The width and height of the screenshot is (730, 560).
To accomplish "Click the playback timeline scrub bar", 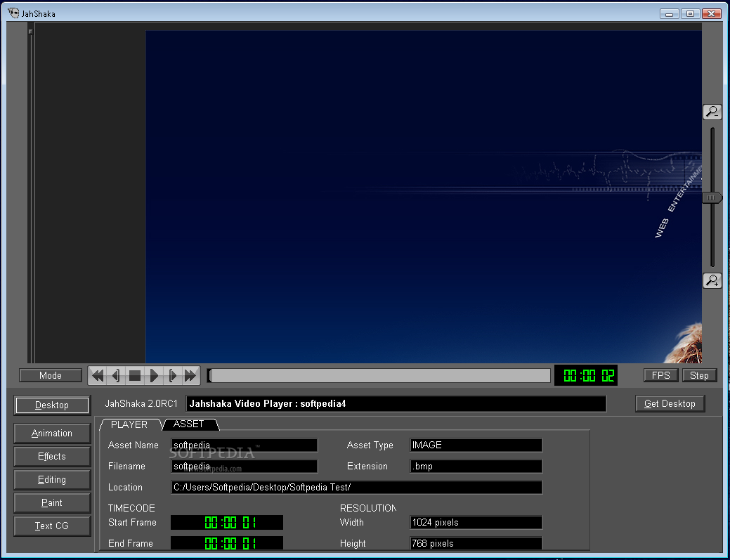I will (x=379, y=376).
